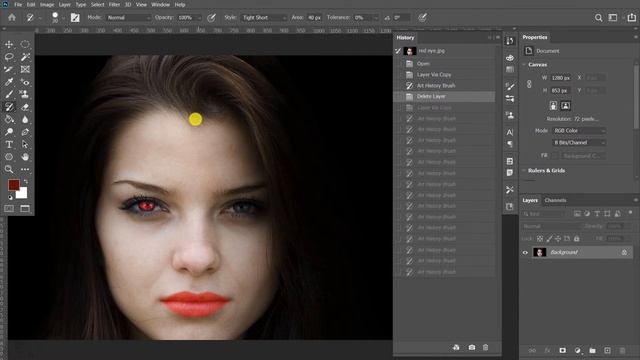Add a layer mask button
The height and width of the screenshot is (360, 640).
click(x=562, y=351)
